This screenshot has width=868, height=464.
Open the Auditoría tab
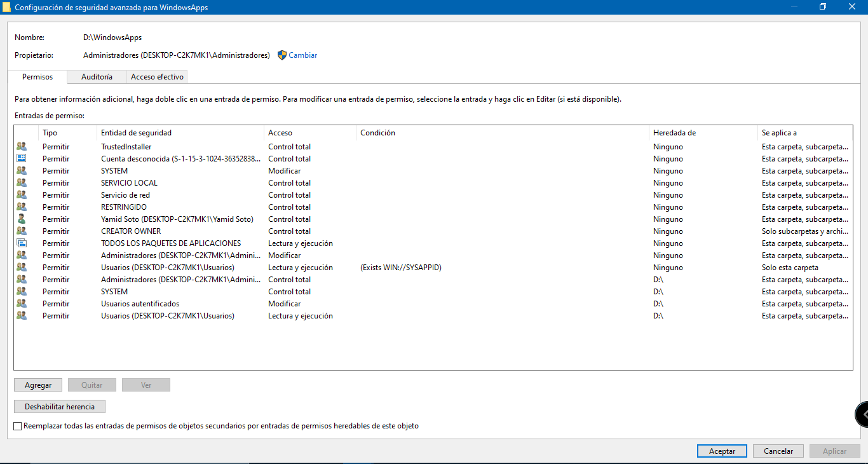click(x=97, y=77)
